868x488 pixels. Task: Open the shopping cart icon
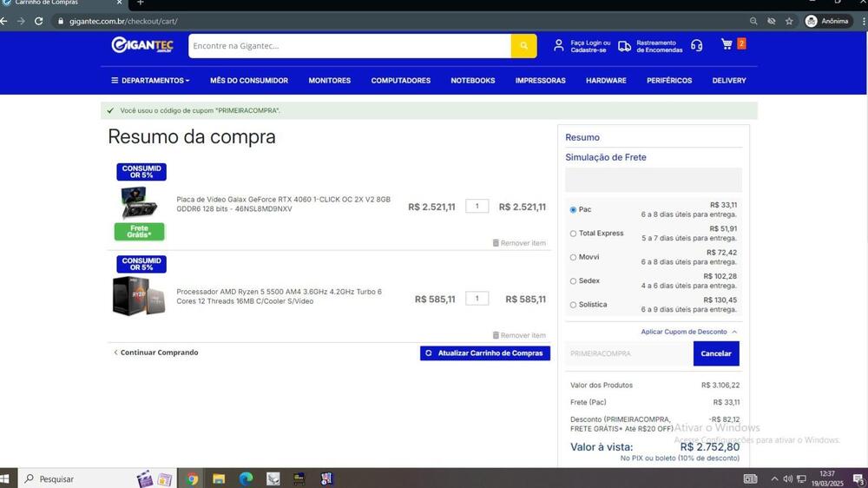(727, 43)
